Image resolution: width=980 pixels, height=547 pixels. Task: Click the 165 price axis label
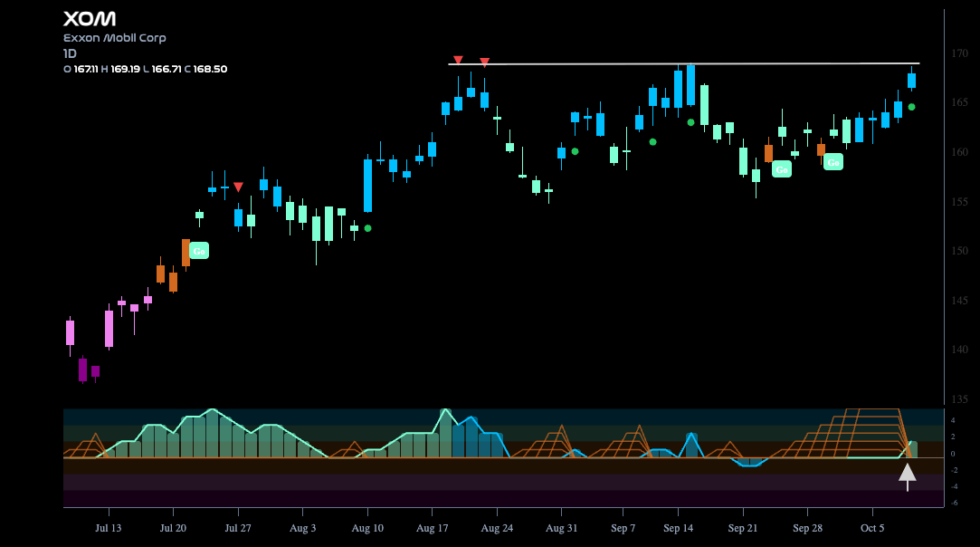click(x=959, y=102)
